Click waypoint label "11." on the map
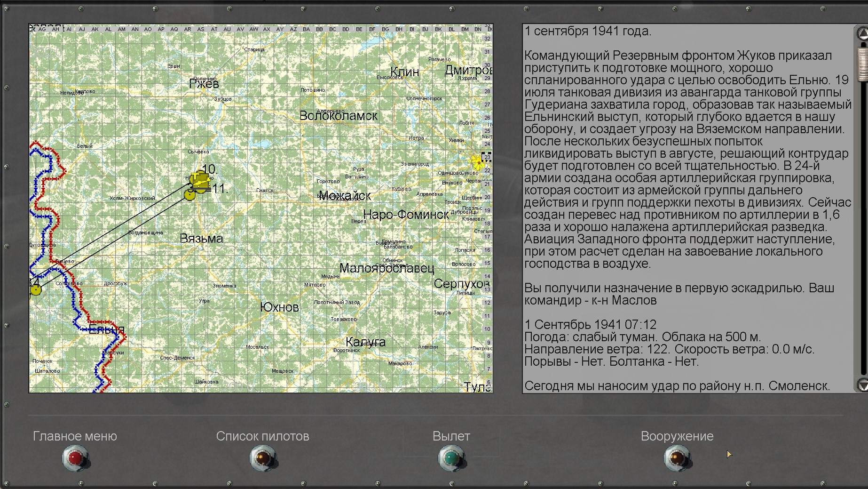 click(x=220, y=189)
